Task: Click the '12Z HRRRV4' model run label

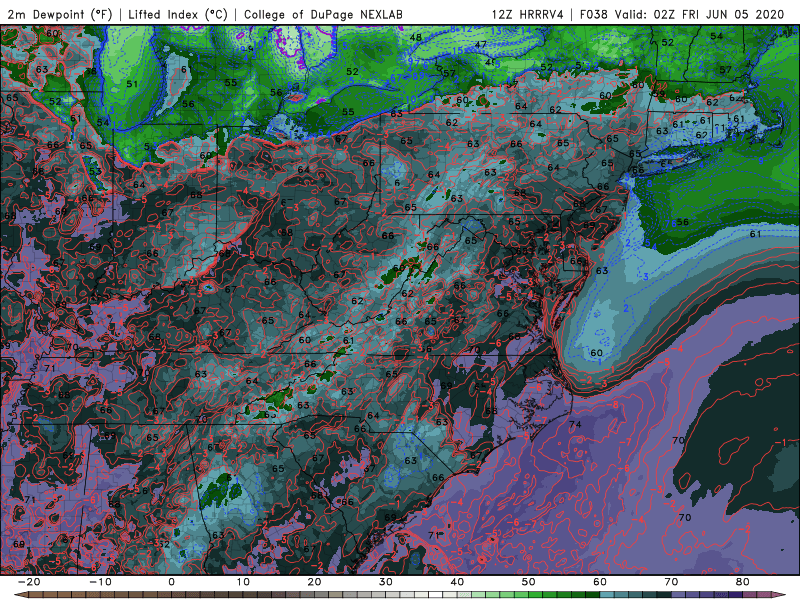Action: (x=528, y=14)
